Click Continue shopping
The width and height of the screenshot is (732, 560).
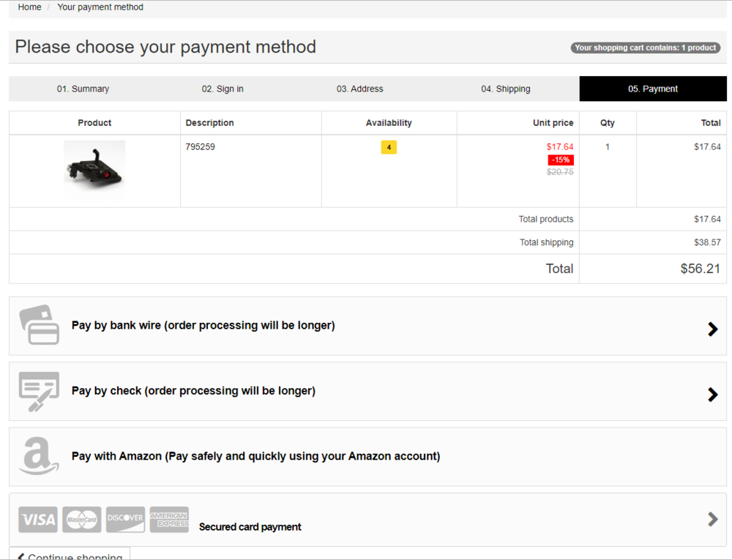click(70, 555)
